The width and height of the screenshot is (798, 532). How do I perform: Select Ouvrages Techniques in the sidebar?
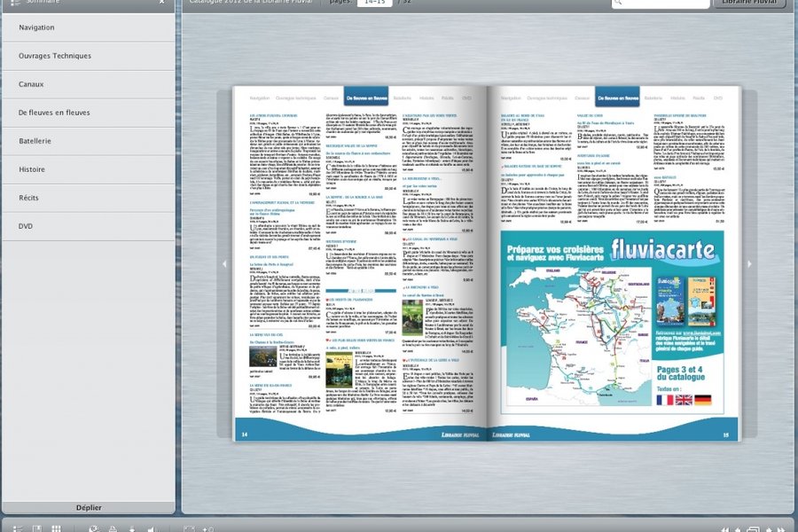pos(55,56)
